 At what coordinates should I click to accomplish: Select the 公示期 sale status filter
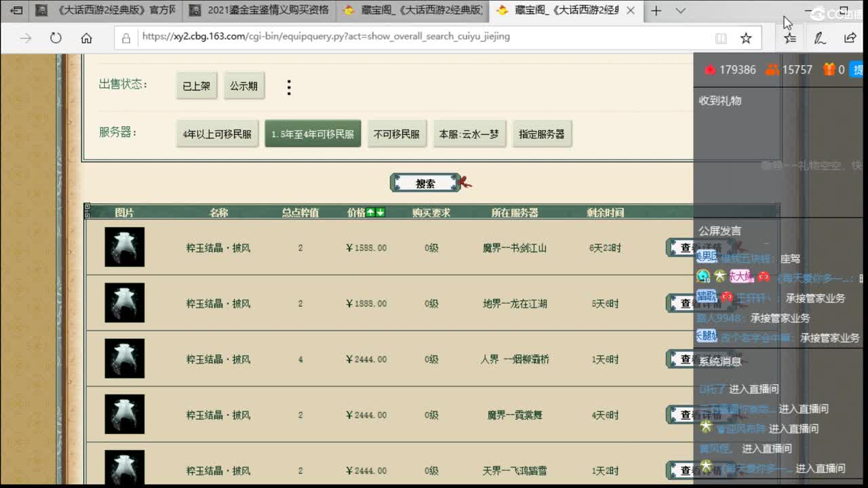pos(244,87)
